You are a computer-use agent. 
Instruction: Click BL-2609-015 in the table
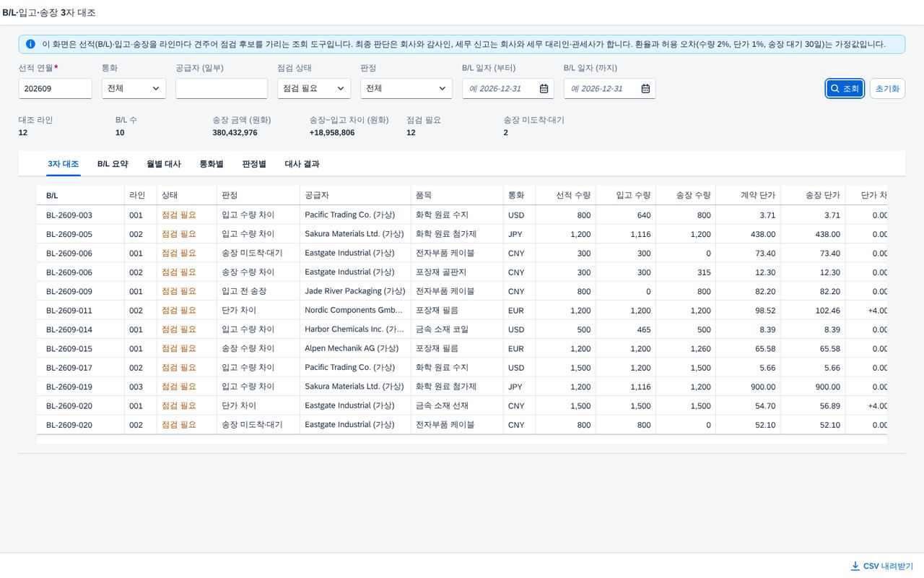[x=69, y=348]
